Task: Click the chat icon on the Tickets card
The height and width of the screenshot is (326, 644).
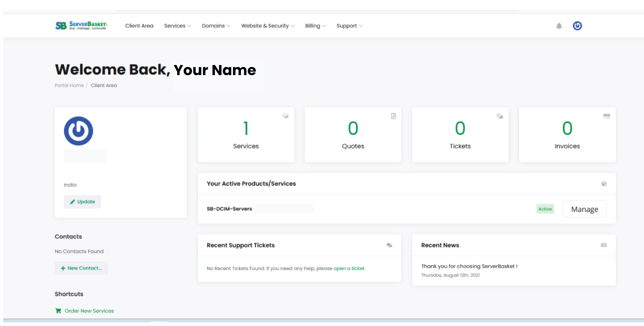Action: (499, 116)
